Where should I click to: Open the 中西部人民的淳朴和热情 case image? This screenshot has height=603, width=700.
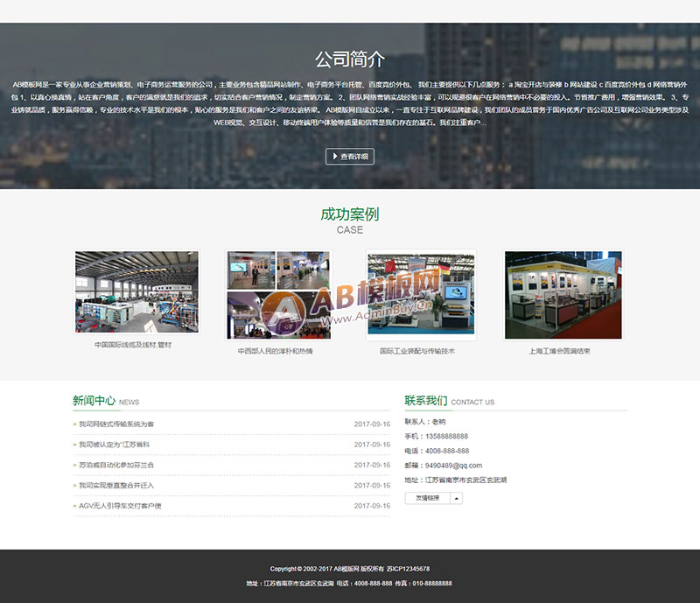click(278, 295)
